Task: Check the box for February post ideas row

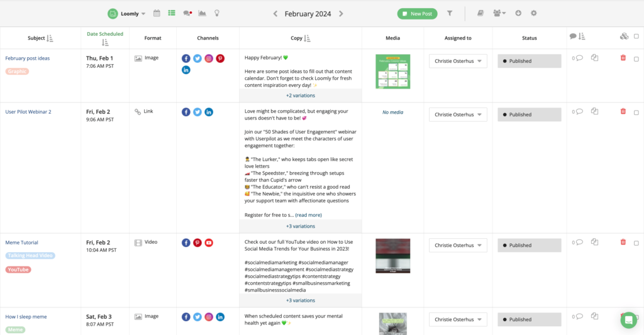Action: (x=636, y=58)
